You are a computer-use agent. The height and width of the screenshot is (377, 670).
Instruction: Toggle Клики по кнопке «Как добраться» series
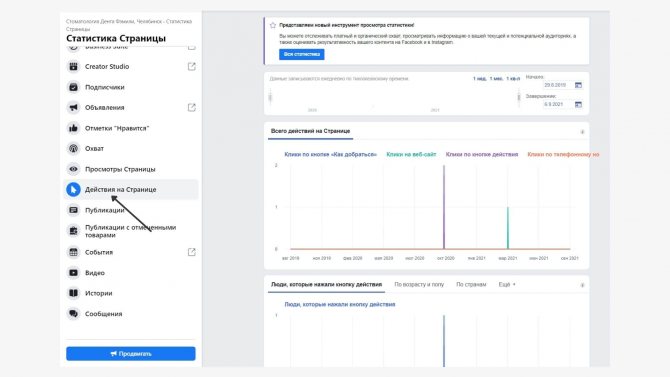coord(330,154)
